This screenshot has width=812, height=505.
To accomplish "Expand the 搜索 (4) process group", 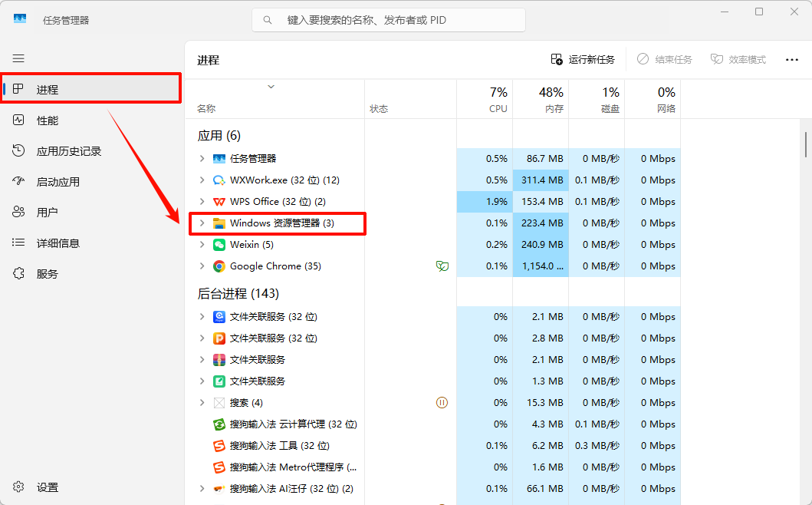I will (202, 403).
